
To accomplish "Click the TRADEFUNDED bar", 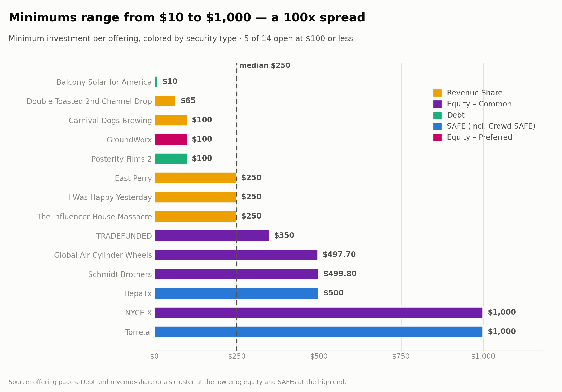I will 212,235.
